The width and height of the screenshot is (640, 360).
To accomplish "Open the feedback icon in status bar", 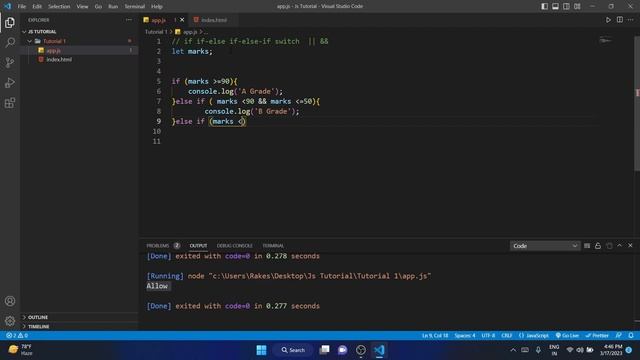I will click(619, 336).
